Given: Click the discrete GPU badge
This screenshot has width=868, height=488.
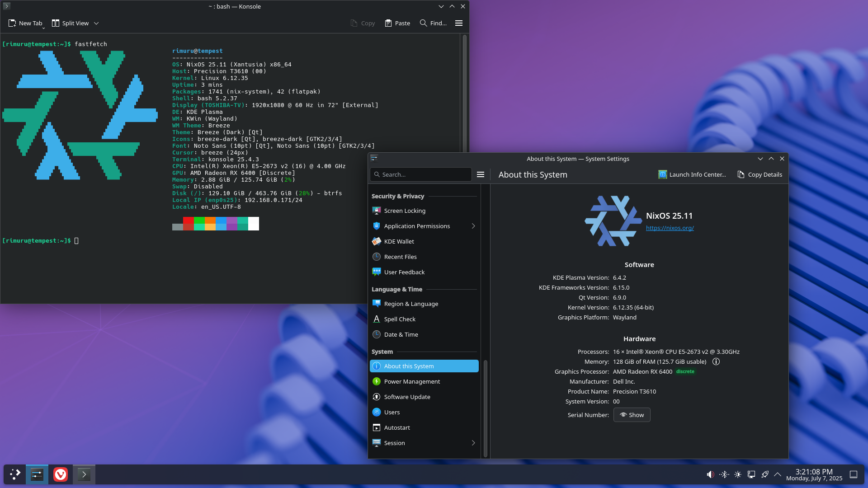Looking at the screenshot, I should pos(685,371).
